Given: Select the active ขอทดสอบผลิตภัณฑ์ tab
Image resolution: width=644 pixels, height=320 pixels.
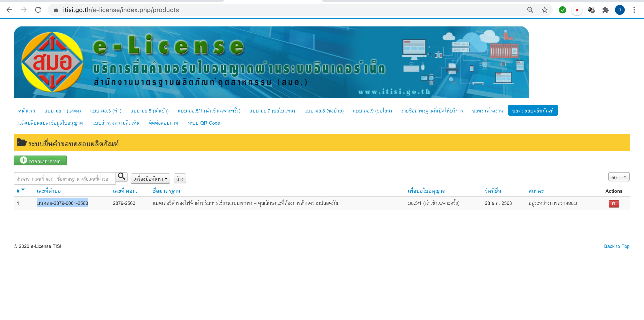Looking at the screenshot, I should coord(533,110).
